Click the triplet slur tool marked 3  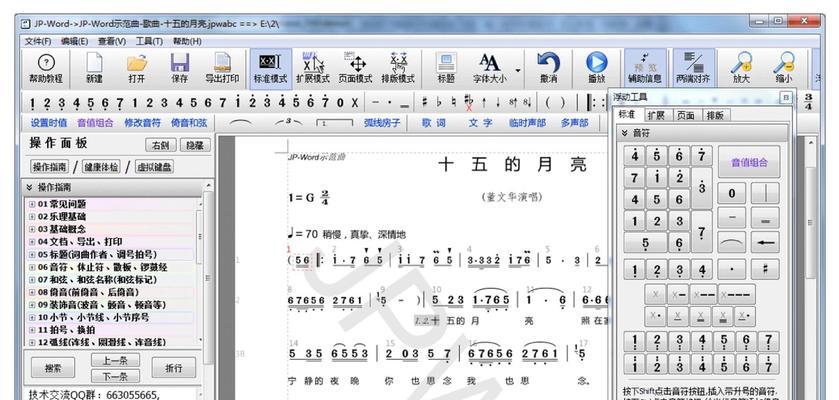[x=288, y=122]
